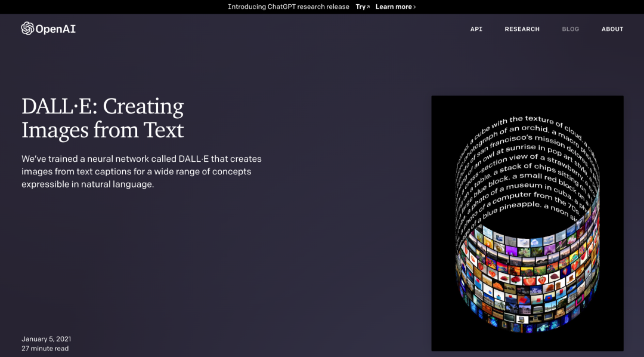
Task: Click the description paragraph about neural network
Action: [x=141, y=171]
